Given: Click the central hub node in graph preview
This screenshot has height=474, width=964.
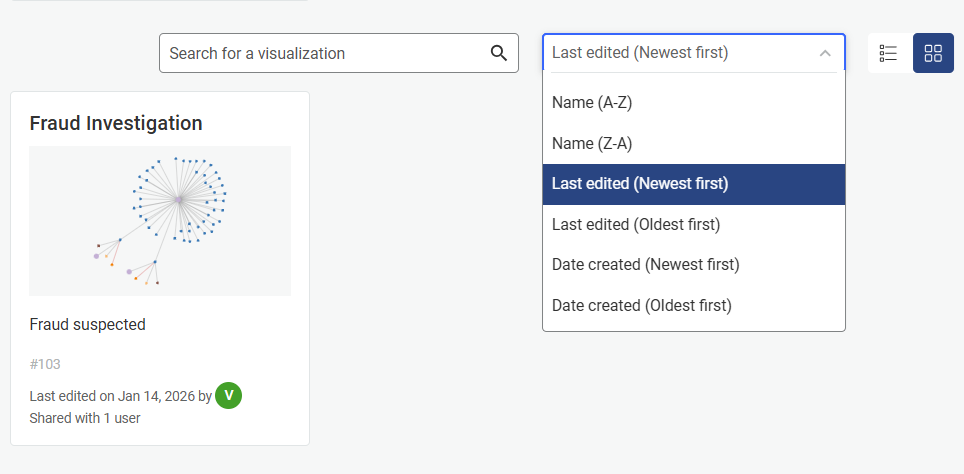Looking at the screenshot, I should coord(179,200).
